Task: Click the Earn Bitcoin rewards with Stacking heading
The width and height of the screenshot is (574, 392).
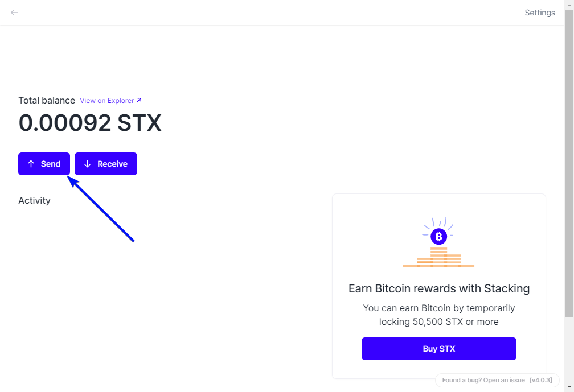Action: (x=438, y=288)
